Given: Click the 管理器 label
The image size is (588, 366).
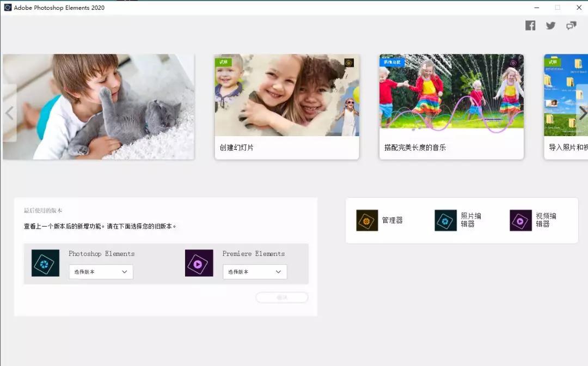Looking at the screenshot, I should (392, 220).
